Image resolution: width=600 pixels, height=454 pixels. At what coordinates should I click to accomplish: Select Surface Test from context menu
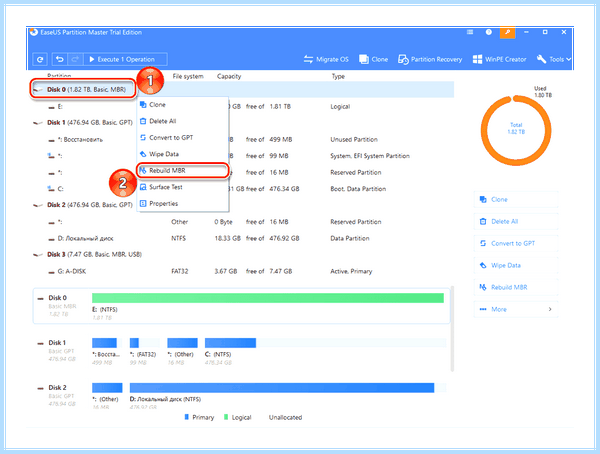[x=183, y=187]
